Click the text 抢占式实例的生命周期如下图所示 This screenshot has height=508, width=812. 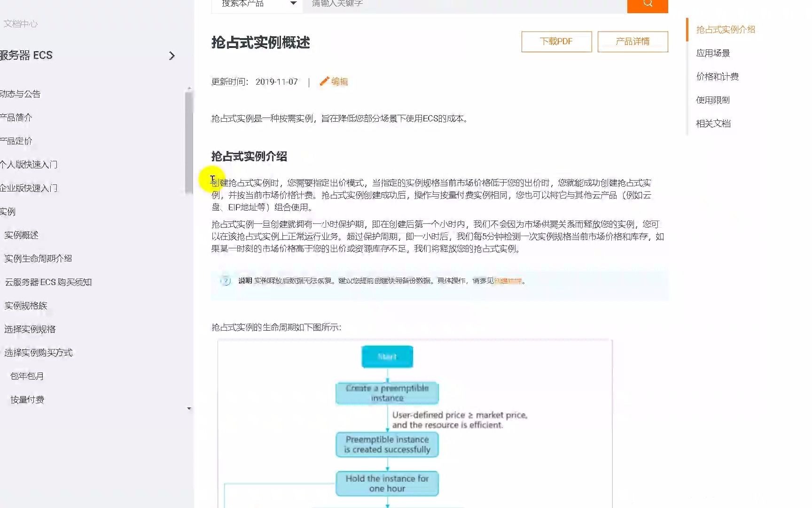pyautogui.click(x=276, y=327)
